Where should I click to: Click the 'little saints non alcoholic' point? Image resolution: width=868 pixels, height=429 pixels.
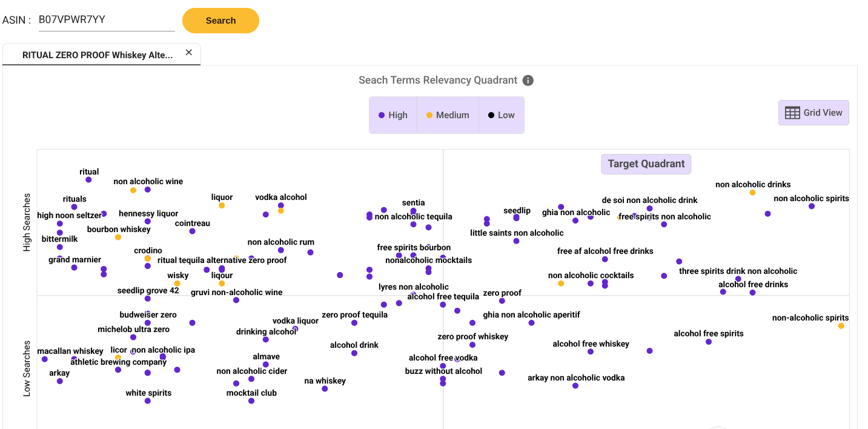pyautogui.click(x=516, y=241)
